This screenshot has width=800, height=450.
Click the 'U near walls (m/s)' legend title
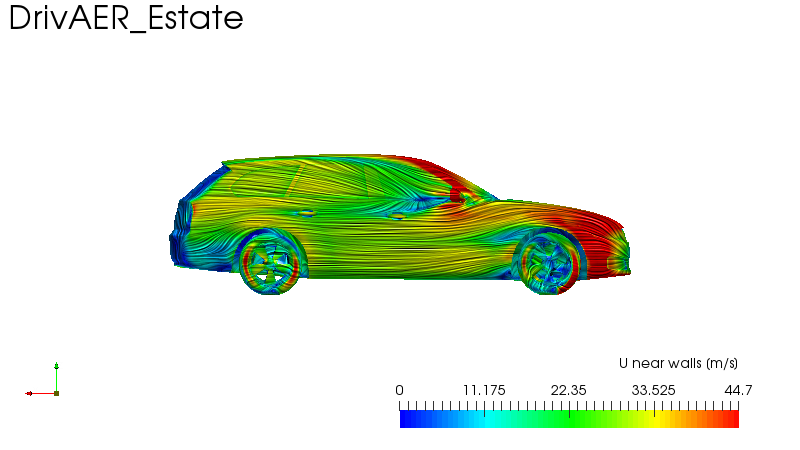(678, 363)
